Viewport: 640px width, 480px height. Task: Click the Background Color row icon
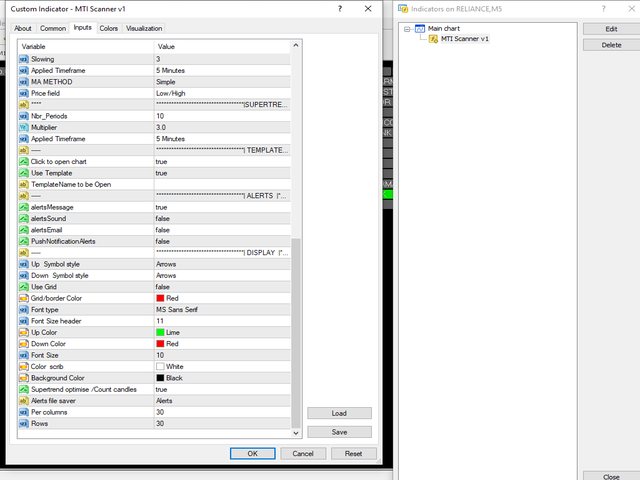pos(23,377)
